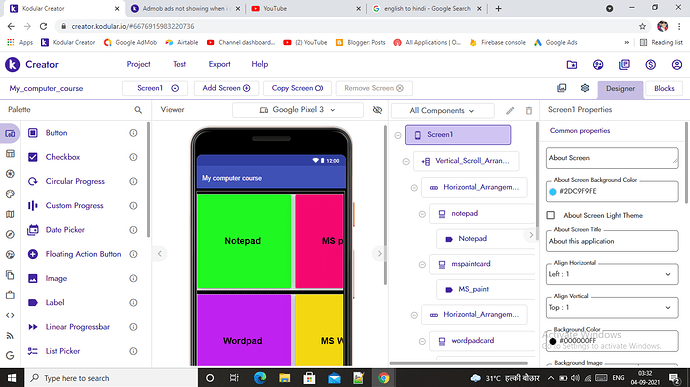Toggle hidden components visibility eye icon

click(377, 110)
